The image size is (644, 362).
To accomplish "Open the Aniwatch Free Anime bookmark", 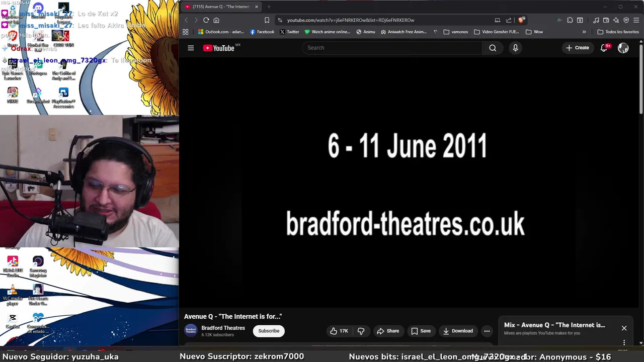I will pyautogui.click(x=404, y=32).
